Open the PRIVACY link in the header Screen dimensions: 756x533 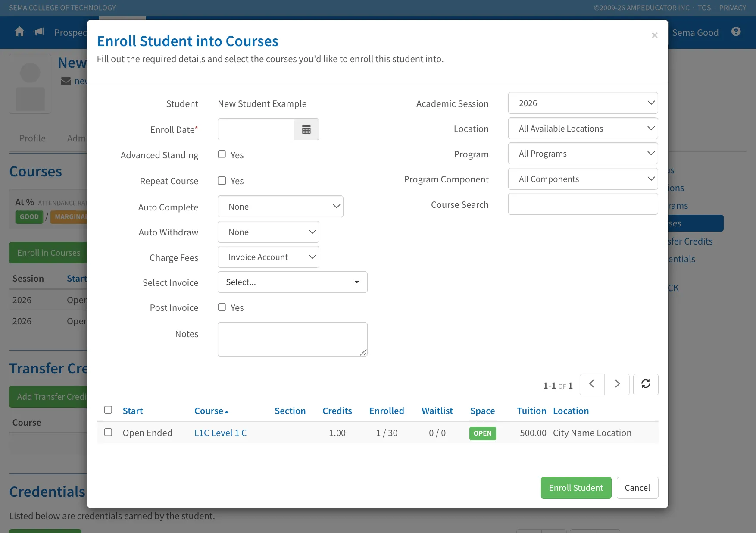733,8
